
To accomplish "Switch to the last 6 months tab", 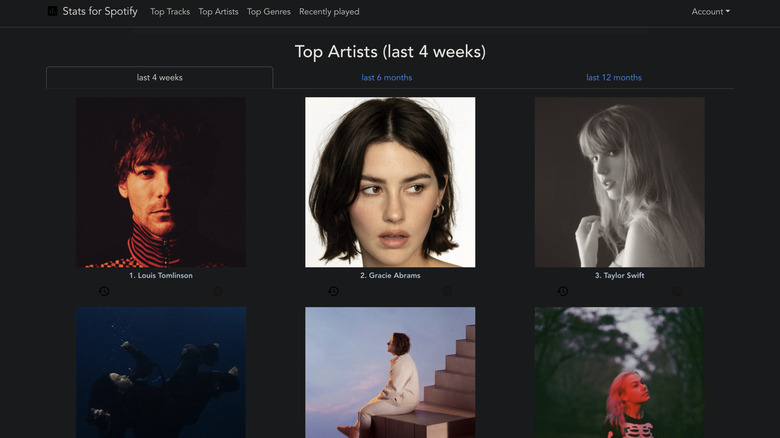I will click(x=386, y=77).
